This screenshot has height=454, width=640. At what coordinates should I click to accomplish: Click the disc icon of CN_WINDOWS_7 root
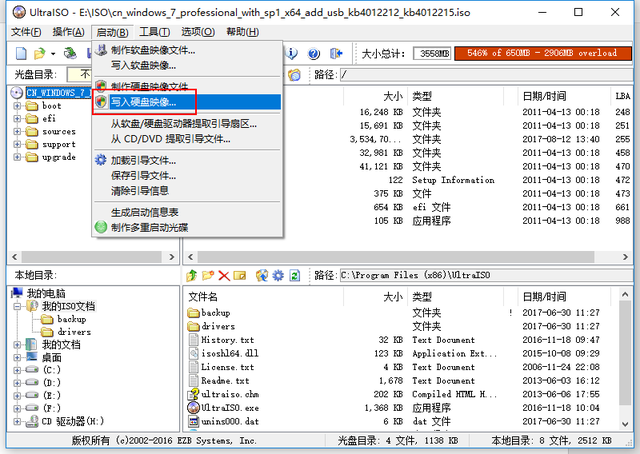click(x=16, y=93)
